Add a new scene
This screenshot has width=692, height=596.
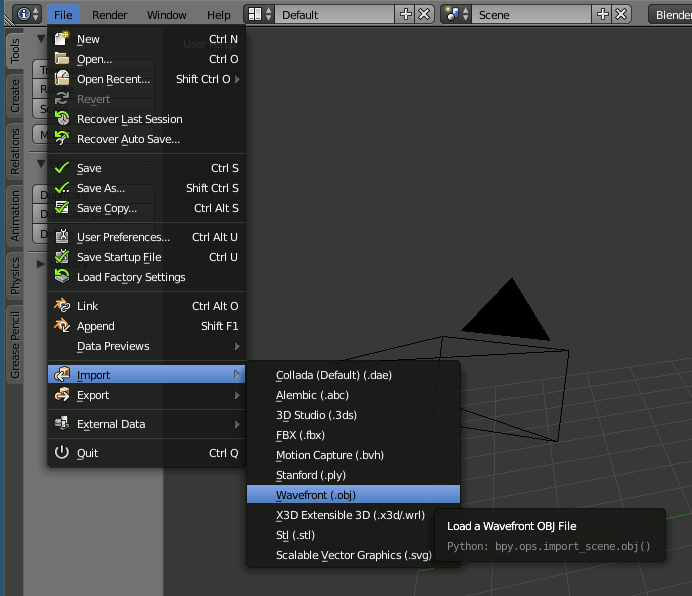point(602,14)
